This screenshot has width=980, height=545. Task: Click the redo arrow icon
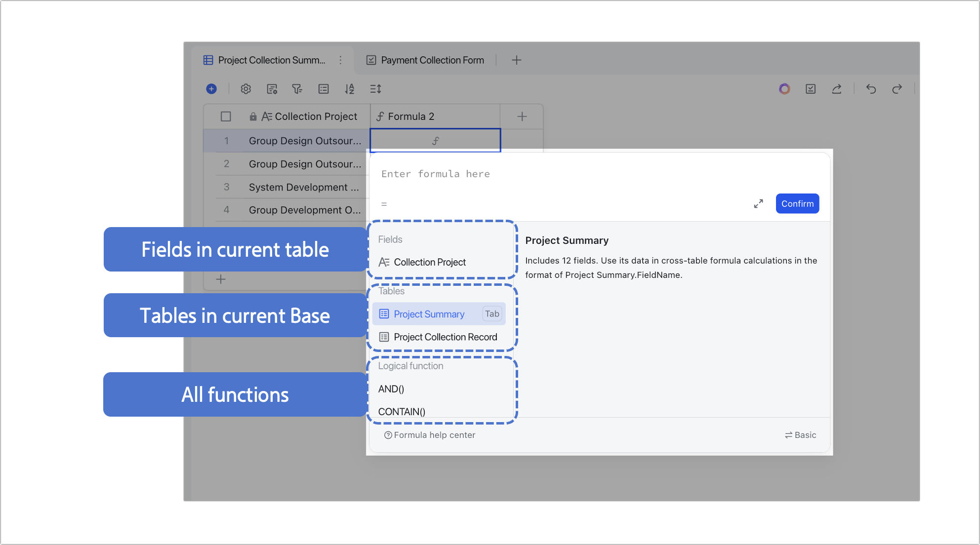897,89
